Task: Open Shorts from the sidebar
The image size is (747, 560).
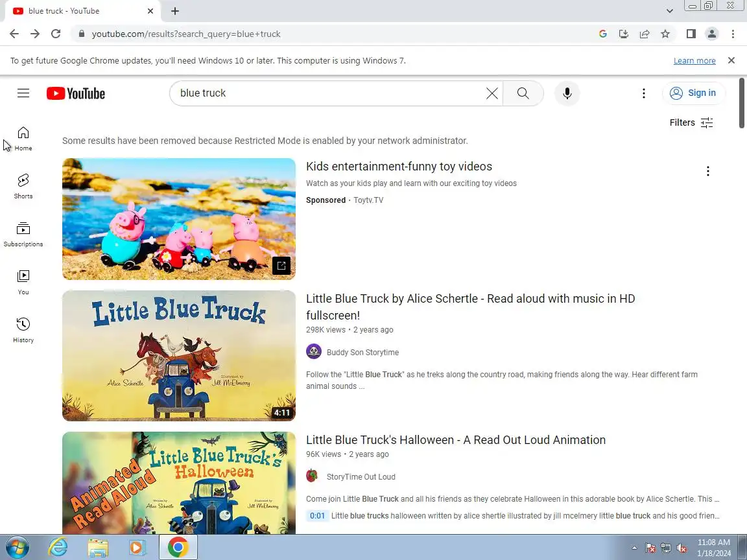Action: point(23,186)
